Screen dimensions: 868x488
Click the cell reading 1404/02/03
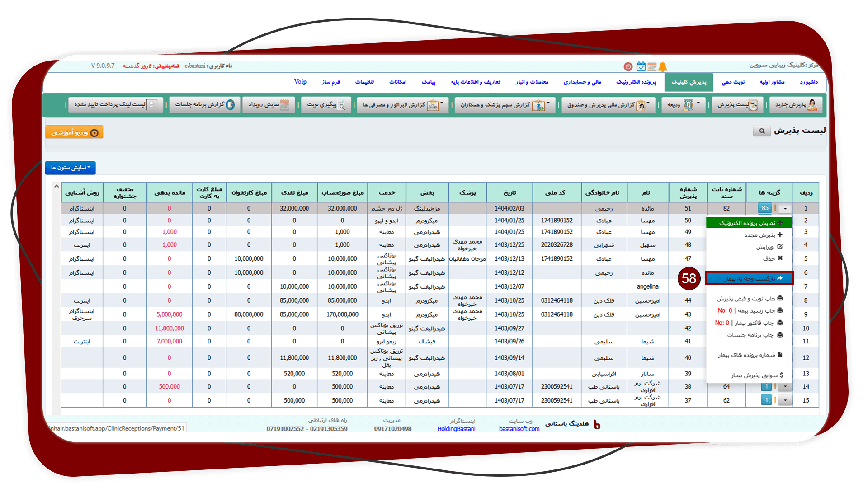coord(509,209)
